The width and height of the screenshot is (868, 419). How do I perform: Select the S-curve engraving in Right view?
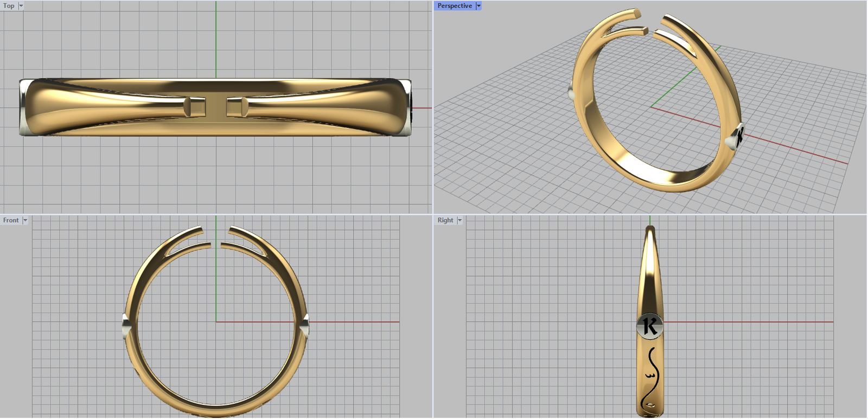coord(651,376)
